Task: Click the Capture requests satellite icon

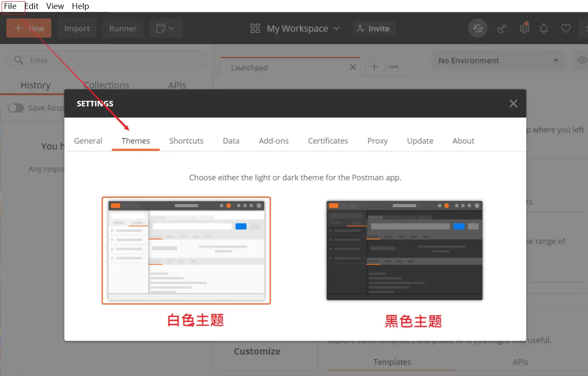Action: coord(502,28)
